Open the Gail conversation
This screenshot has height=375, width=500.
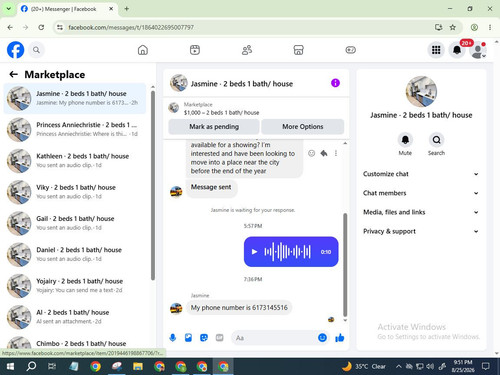pos(75,223)
